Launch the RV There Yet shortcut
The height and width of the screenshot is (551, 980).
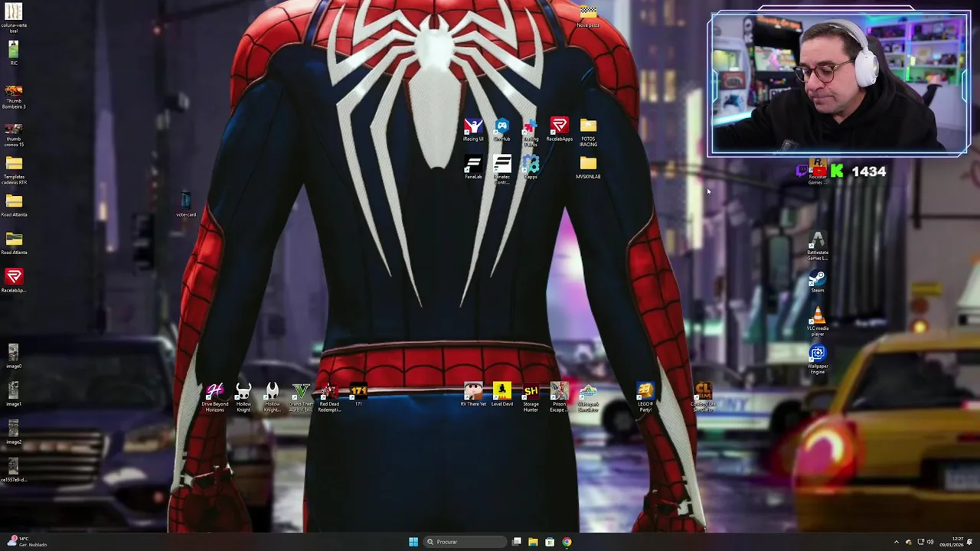(x=473, y=396)
